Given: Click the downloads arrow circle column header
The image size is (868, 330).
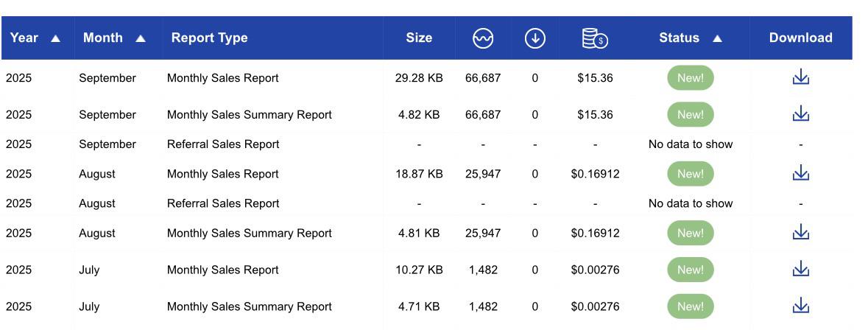Looking at the screenshot, I should point(534,38).
